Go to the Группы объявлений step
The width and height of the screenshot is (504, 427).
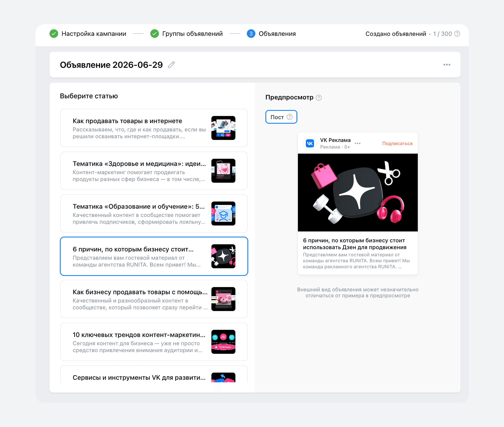pyautogui.click(x=192, y=34)
